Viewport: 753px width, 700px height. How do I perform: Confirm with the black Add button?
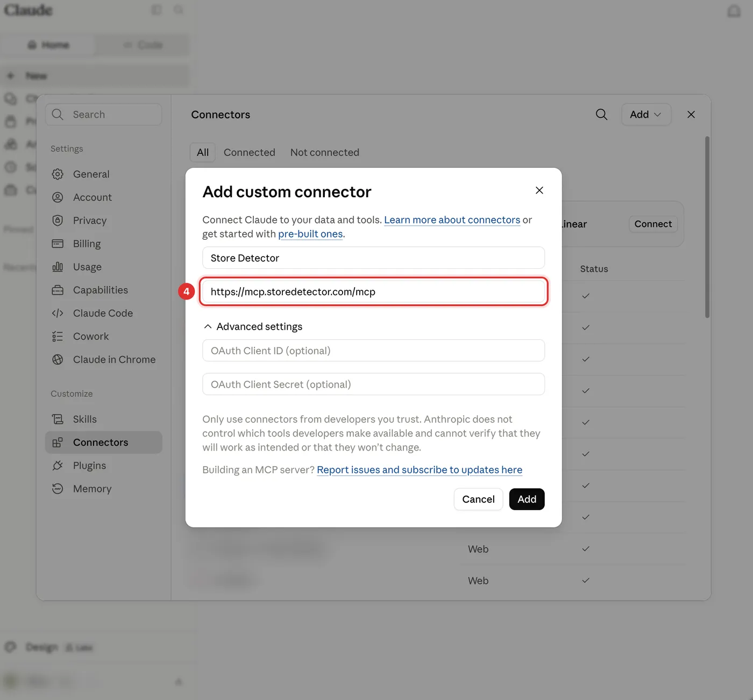pyautogui.click(x=527, y=499)
